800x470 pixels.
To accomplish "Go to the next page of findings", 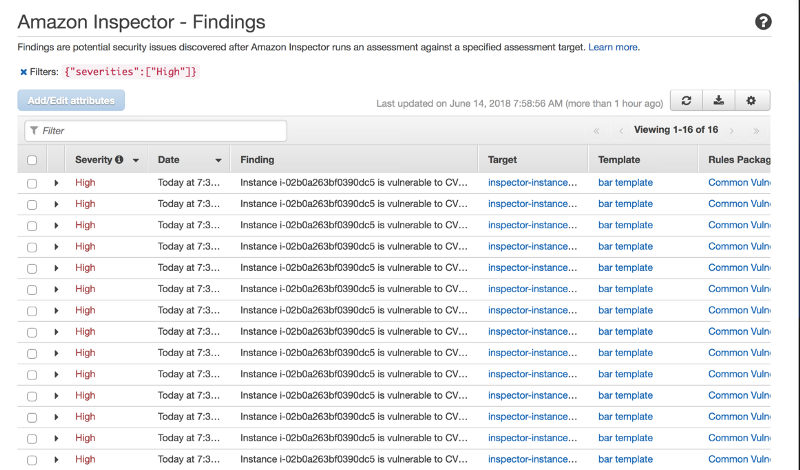I will [732, 131].
